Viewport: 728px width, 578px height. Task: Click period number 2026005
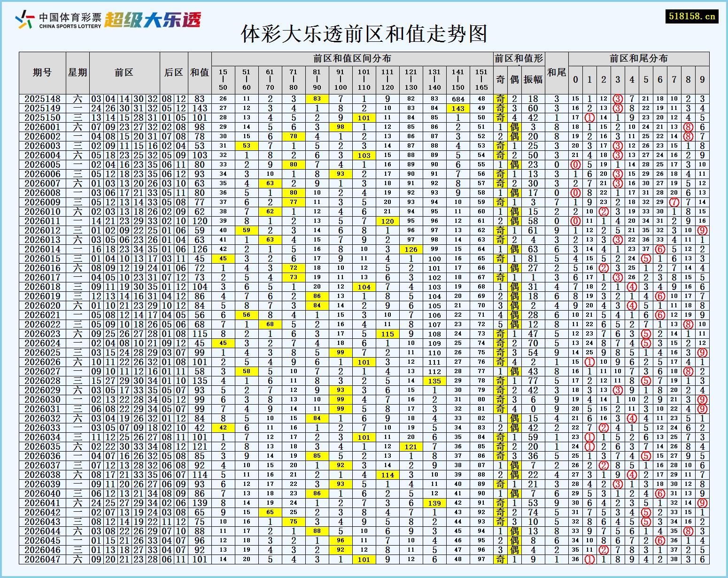(x=42, y=164)
